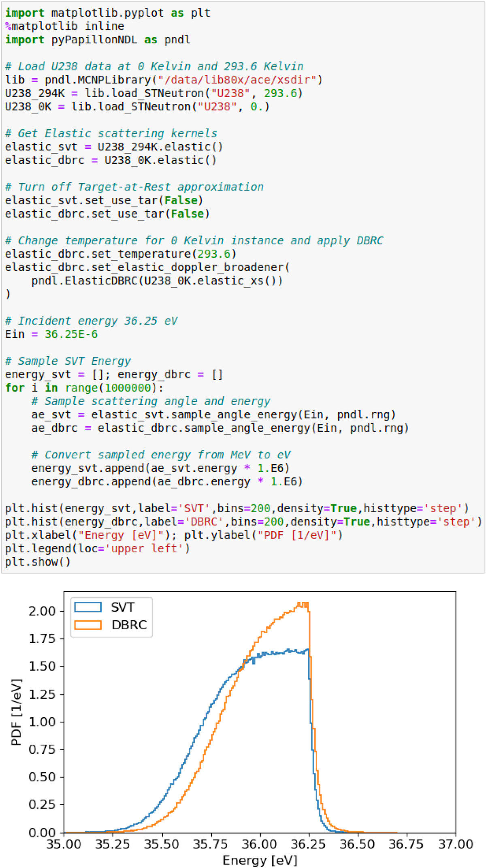Click the 36.25 x-axis tick label

click(309, 844)
